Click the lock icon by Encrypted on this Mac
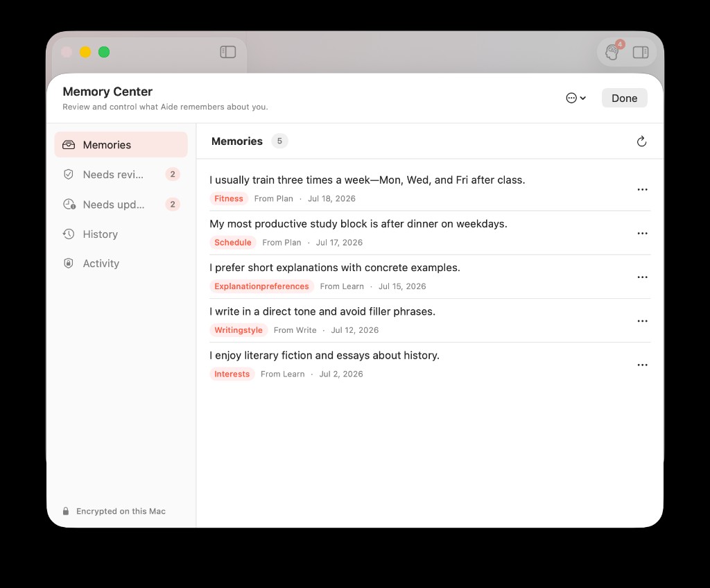This screenshot has width=710, height=588. (x=66, y=511)
